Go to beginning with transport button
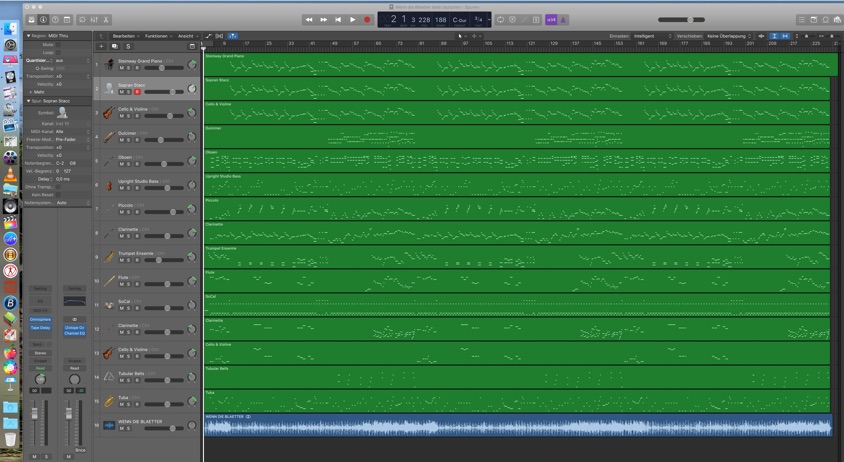 [x=338, y=19]
